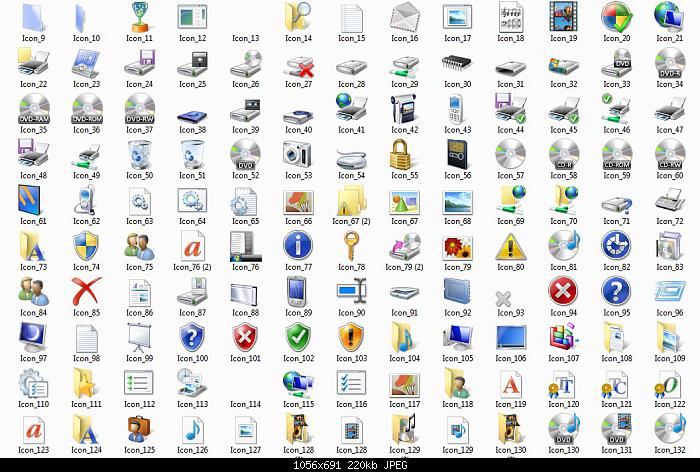Click the yellow warning triangle Icon_80

pos(511,247)
